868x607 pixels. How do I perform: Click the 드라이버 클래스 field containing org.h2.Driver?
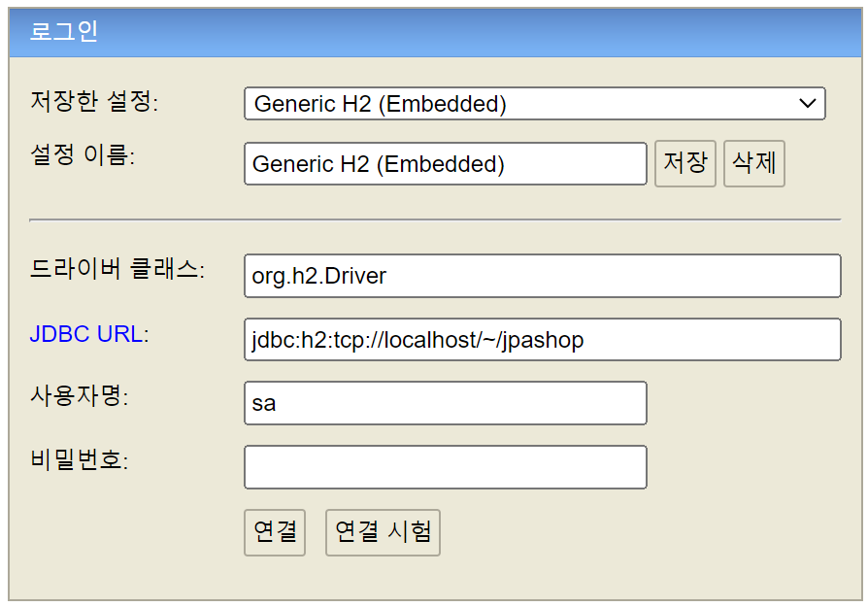click(x=543, y=276)
